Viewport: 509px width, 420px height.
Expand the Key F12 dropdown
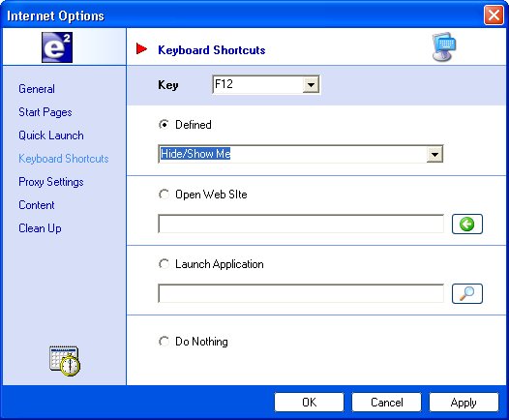(311, 85)
